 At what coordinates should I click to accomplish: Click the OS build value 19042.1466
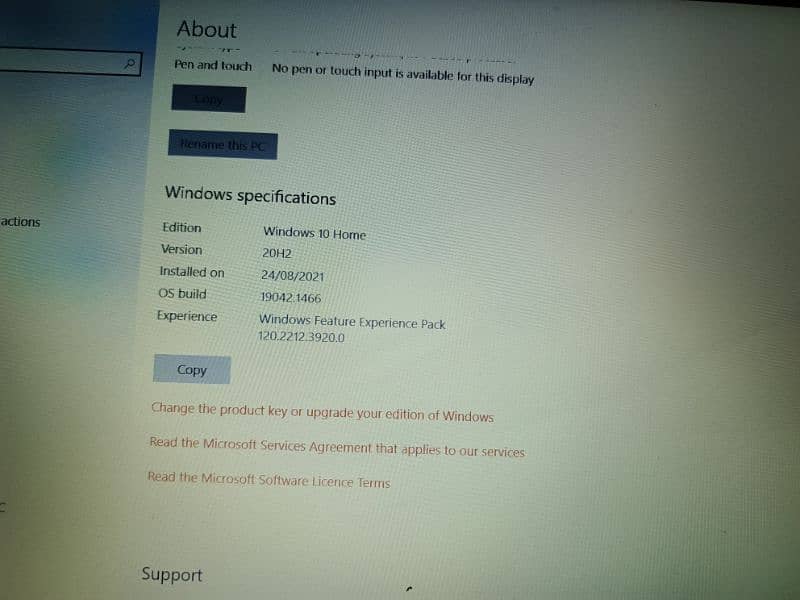click(x=291, y=297)
